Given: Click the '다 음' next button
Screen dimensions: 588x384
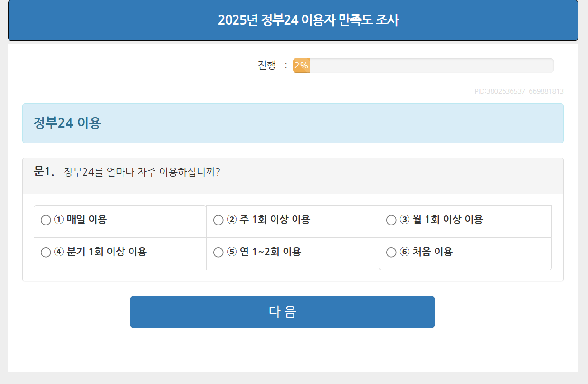Looking at the screenshot, I should pos(282,312).
